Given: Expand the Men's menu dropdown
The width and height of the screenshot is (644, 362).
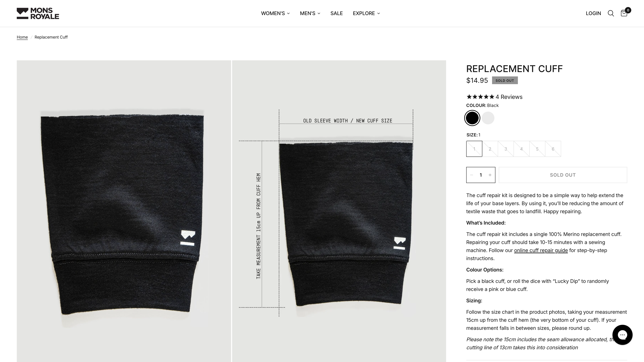Looking at the screenshot, I should pos(310,13).
